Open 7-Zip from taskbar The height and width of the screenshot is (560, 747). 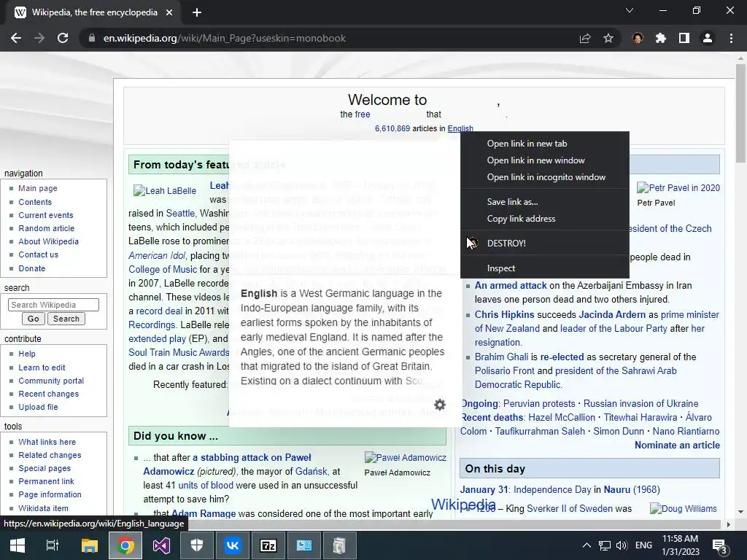(x=268, y=545)
